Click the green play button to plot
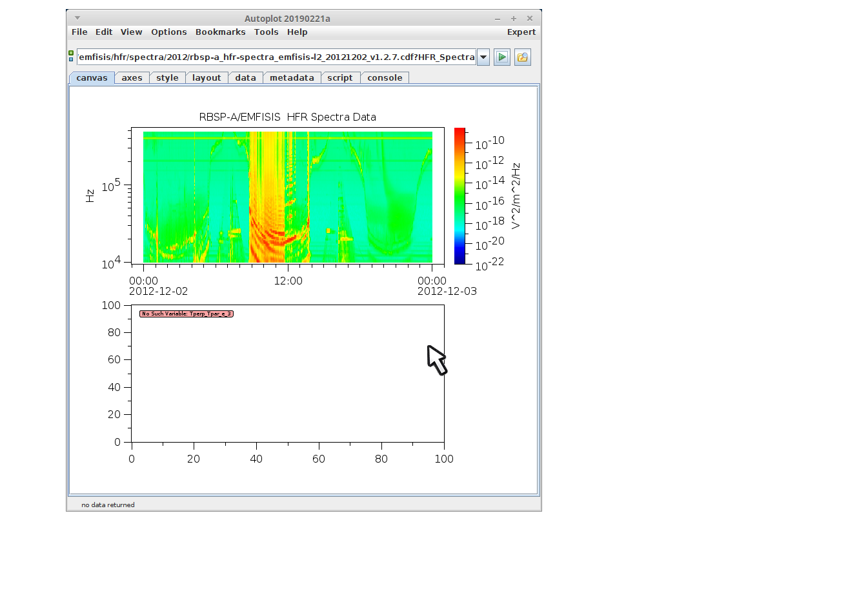This screenshot has width=868, height=591. (501, 57)
